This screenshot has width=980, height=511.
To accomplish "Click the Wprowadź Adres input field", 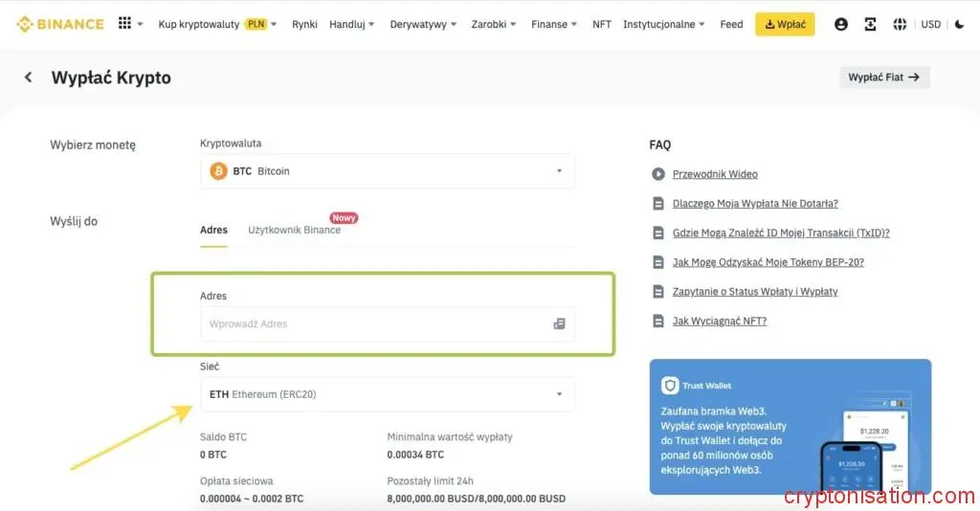I will coord(388,323).
